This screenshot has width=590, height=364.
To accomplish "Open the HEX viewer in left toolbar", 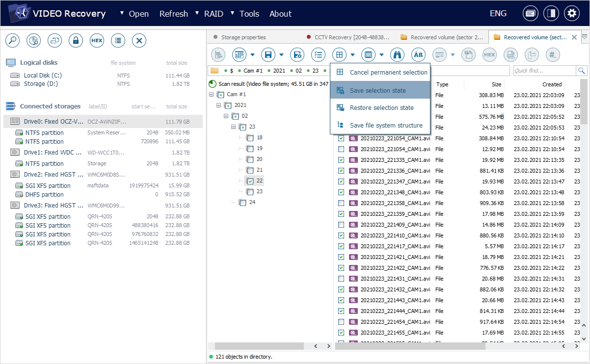I will (x=97, y=41).
